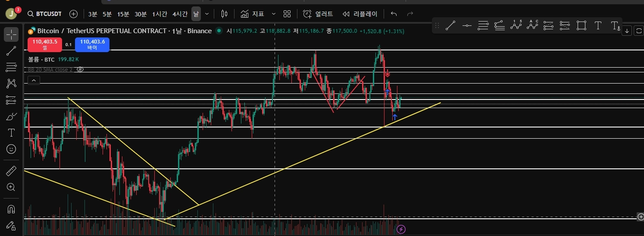Pick trend line from favorites toolbar
The height and width of the screenshot is (236, 644).
coord(450,25)
